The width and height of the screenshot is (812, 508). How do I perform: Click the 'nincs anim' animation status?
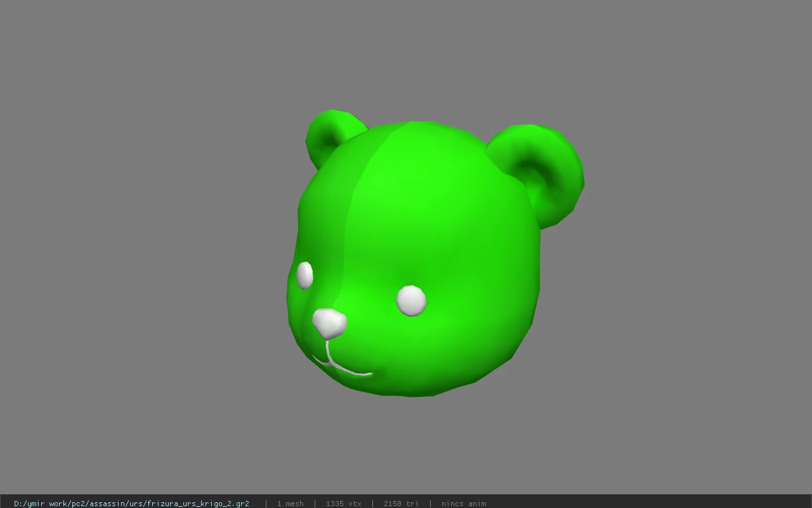pyautogui.click(x=464, y=504)
